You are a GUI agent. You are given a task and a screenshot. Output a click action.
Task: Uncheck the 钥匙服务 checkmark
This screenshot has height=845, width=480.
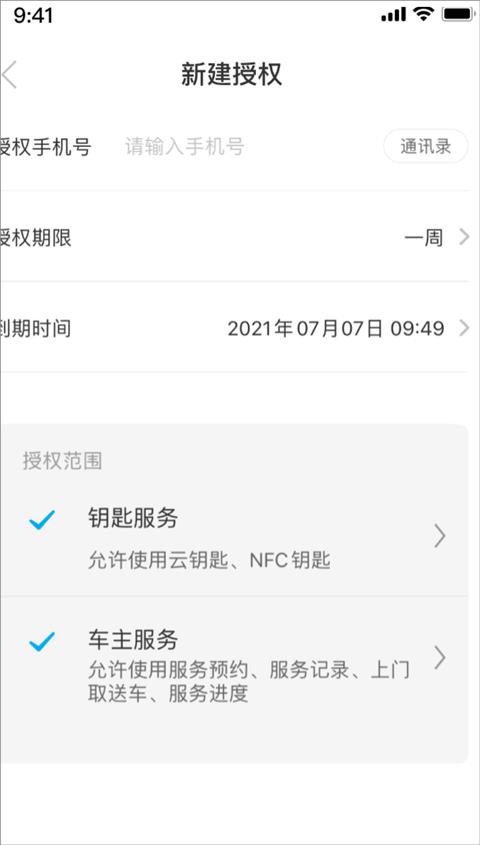(x=42, y=521)
